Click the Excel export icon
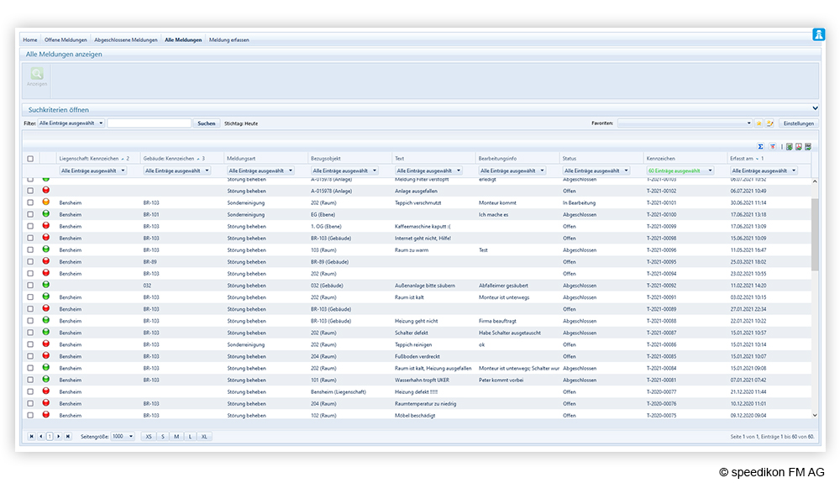This screenshot has height=504, width=840. coord(789,146)
